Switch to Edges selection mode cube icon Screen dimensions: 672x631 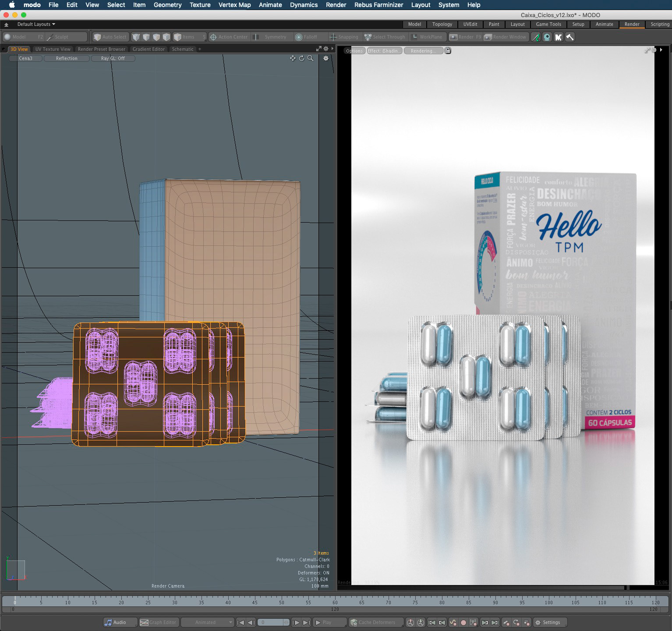coord(146,37)
